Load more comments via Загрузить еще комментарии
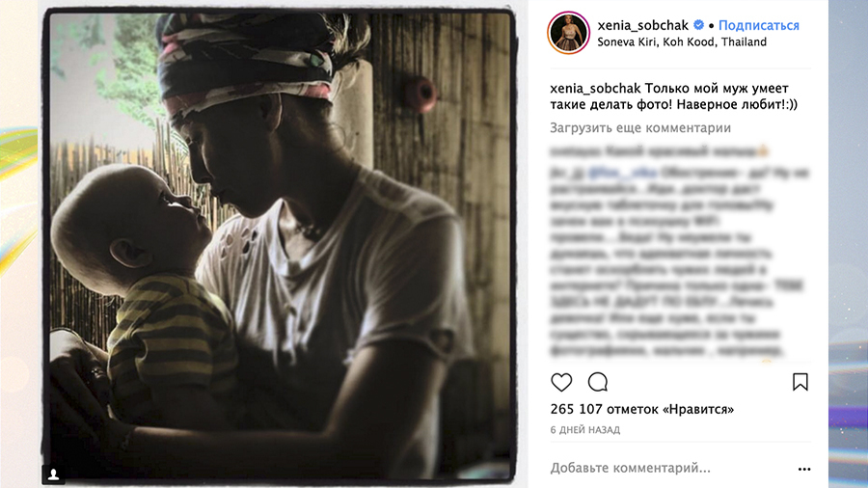The width and height of the screenshot is (868, 488). [x=640, y=128]
